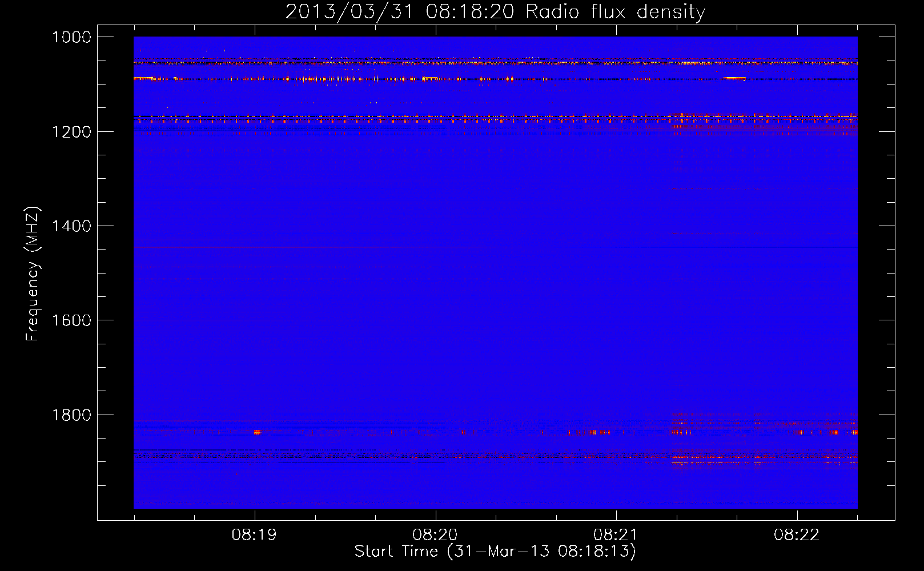Viewport: 924px width, 571px height.
Task: Click the 1400 frequency tick label
Action: pos(72,226)
